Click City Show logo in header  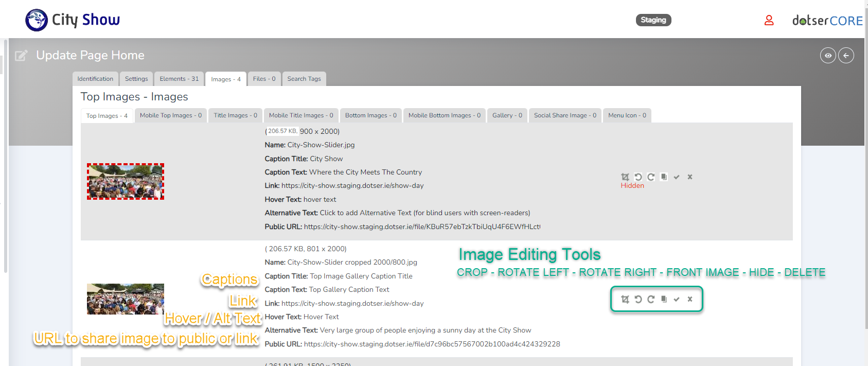(x=73, y=20)
